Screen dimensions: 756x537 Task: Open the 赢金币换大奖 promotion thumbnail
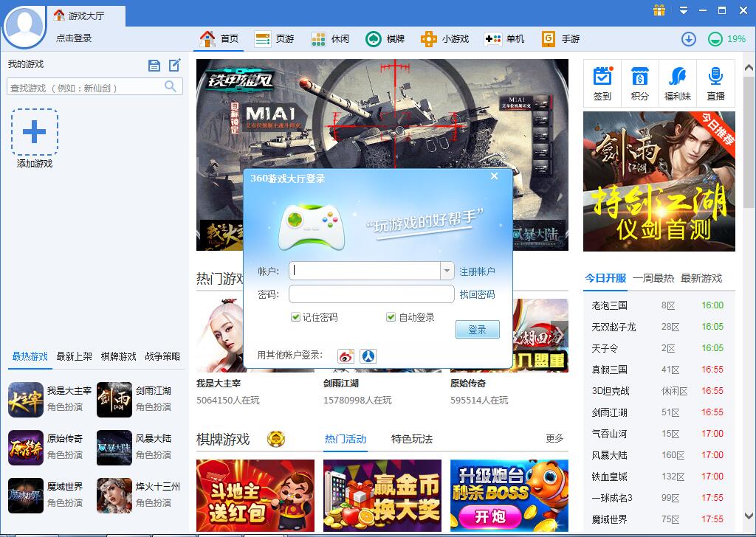pyautogui.click(x=382, y=496)
